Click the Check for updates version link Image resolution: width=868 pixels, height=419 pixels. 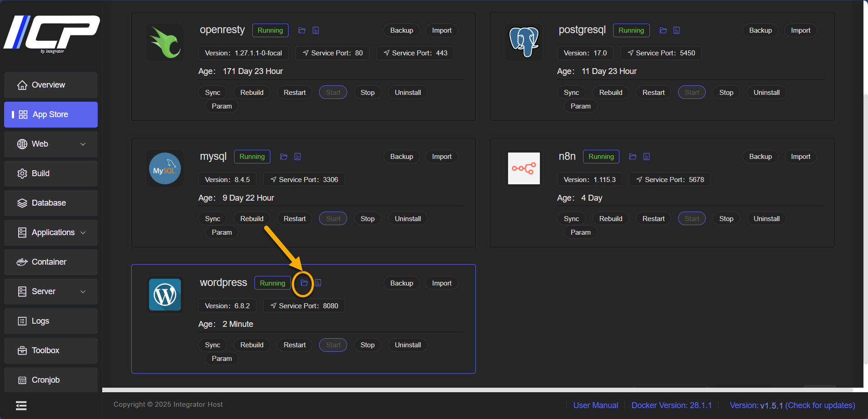[x=792, y=405]
